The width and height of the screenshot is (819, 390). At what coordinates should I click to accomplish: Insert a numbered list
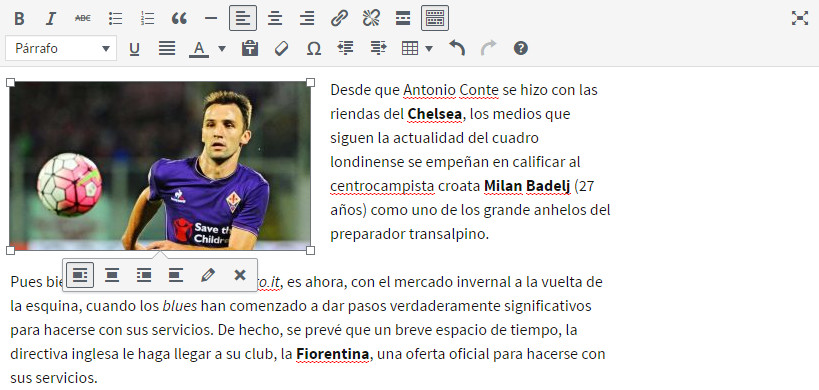point(147,19)
